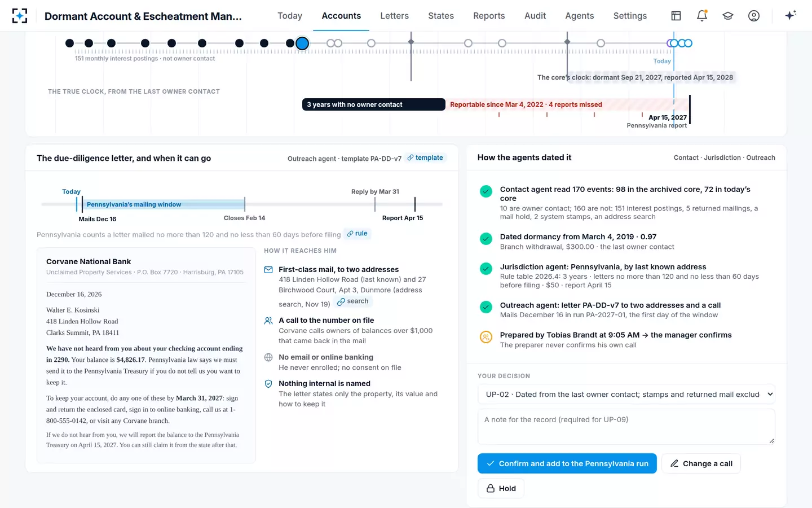Click the note for the record field
The width and height of the screenshot is (812, 508).
coord(626,427)
